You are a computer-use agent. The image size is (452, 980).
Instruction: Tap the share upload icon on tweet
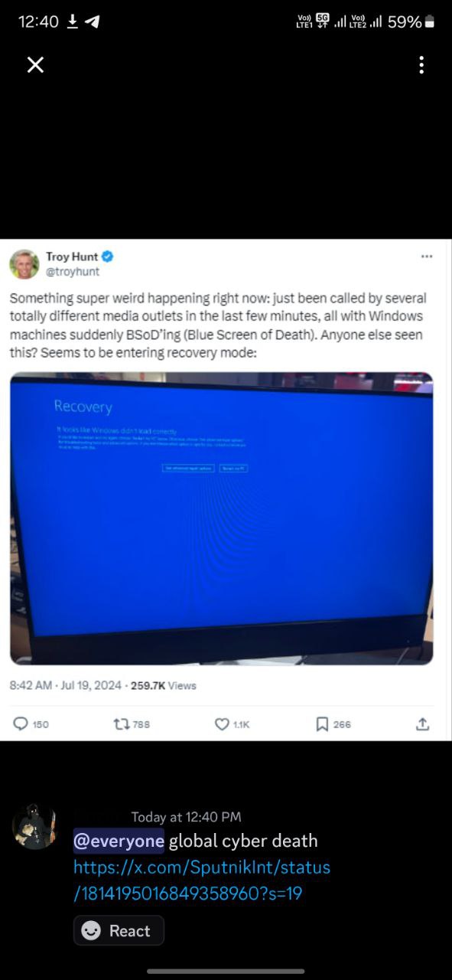tap(422, 724)
